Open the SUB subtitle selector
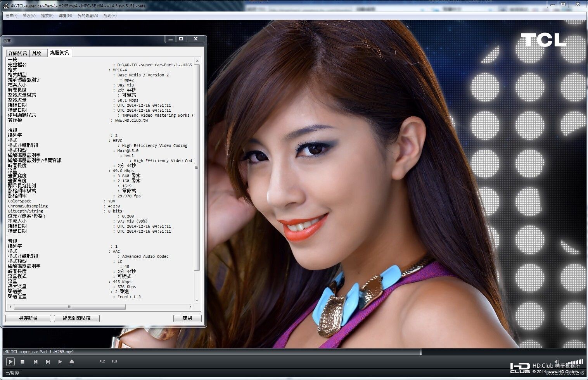 [x=114, y=362]
